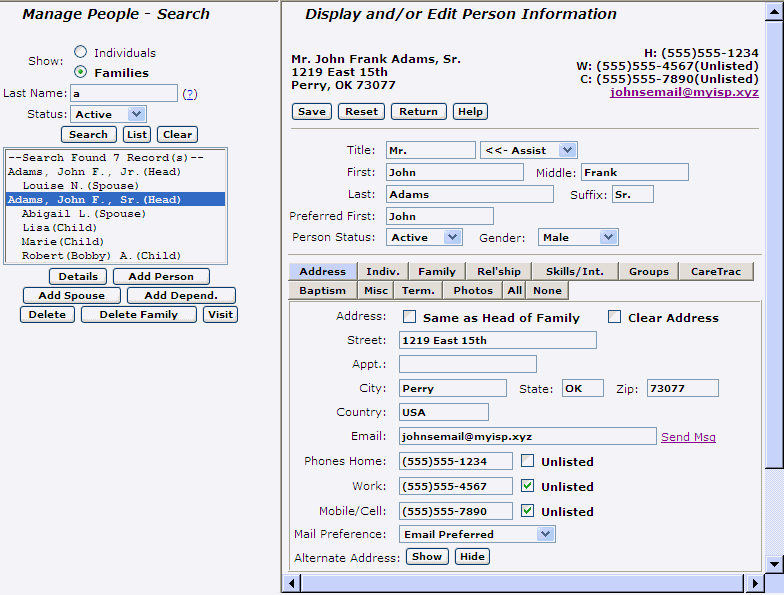Toggle the Work phone Unlisted checkbox
Image resolution: width=784 pixels, height=595 pixels.
click(x=527, y=486)
